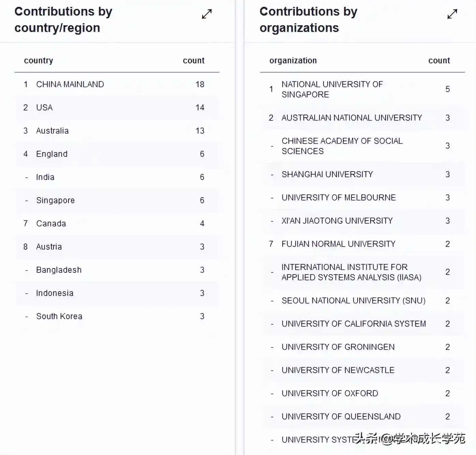Select Chinese Academy of Social Sciences row
Image resolution: width=476 pixels, height=455 pixels.
tap(362, 146)
